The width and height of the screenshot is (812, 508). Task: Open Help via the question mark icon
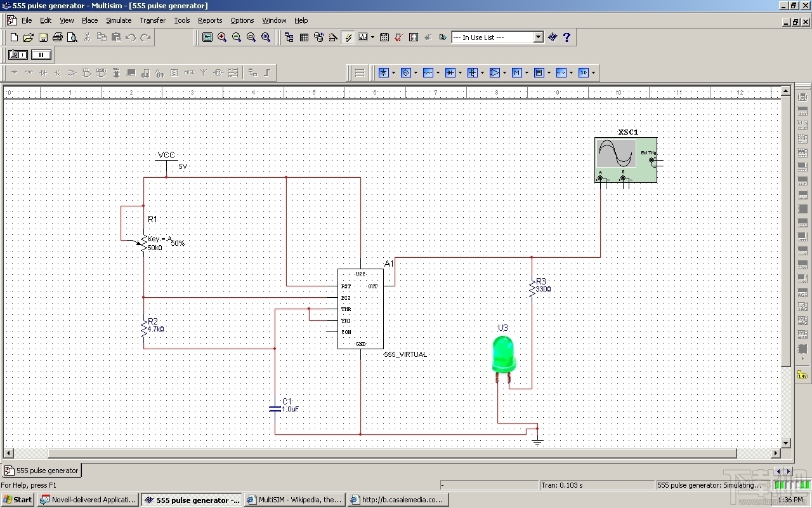tap(566, 37)
